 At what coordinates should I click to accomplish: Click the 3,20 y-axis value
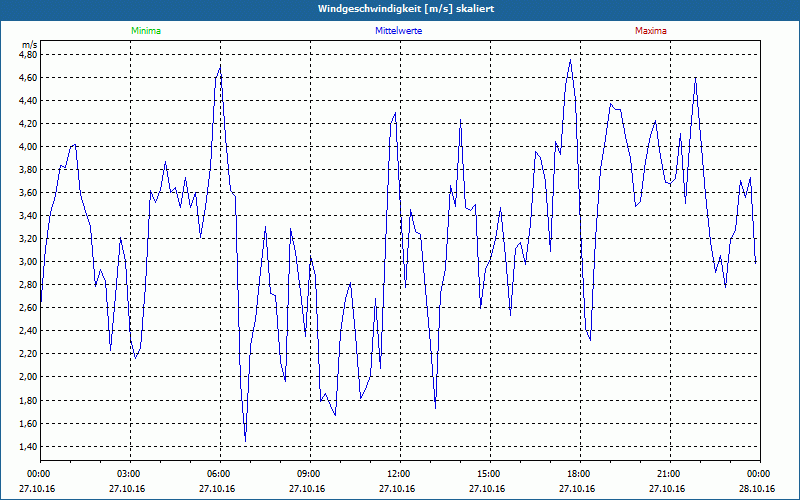point(29,238)
